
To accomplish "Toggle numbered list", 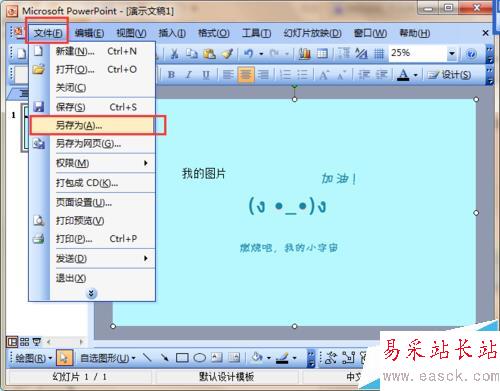I will (x=285, y=75).
